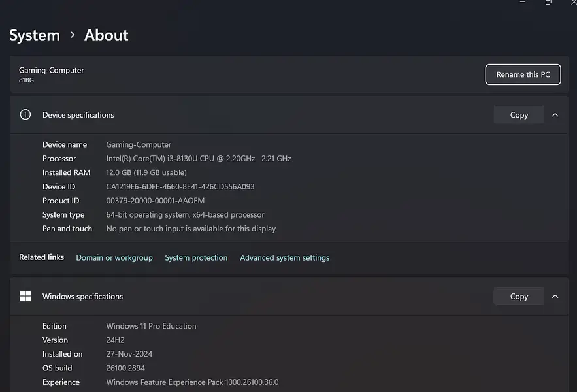Click the Product ID value text
The height and width of the screenshot is (392, 577).
click(x=156, y=201)
